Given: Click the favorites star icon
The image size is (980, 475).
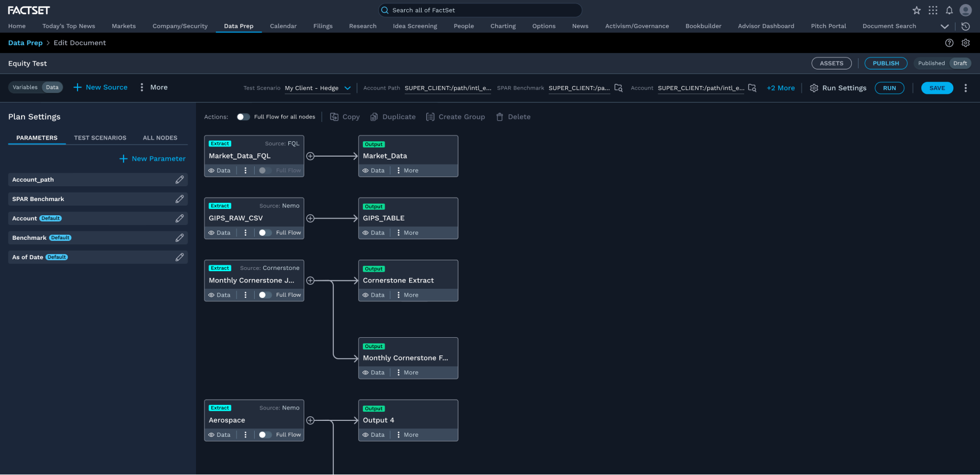Looking at the screenshot, I should [x=917, y=10].
